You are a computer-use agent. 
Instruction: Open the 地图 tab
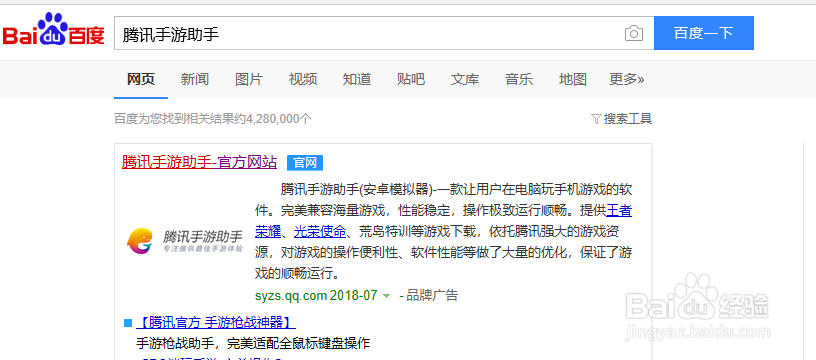573,79
